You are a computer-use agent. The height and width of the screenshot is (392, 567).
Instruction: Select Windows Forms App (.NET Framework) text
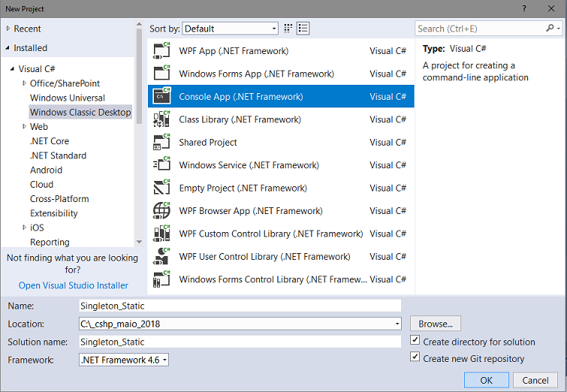(x=256, y=74)
